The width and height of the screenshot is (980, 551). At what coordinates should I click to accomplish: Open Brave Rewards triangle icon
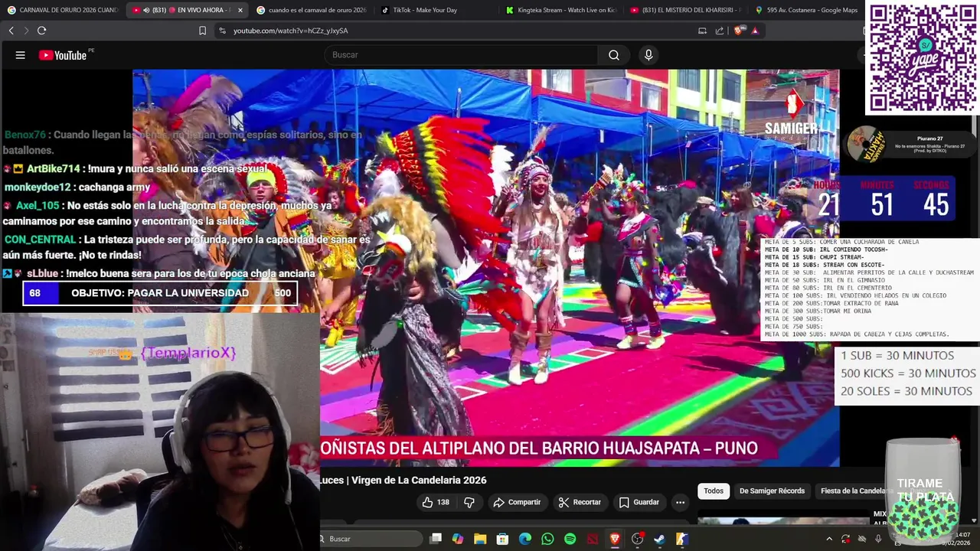755,31
